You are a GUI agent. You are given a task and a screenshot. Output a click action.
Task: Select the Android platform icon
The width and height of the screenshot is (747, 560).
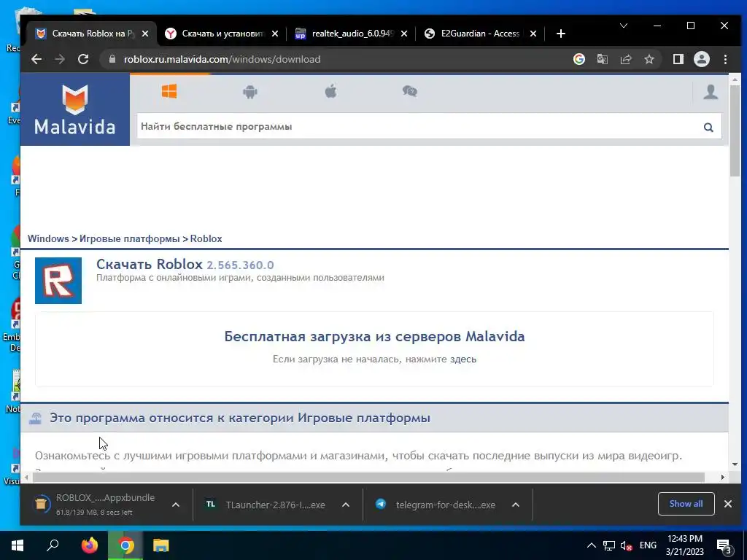(250, 91)
